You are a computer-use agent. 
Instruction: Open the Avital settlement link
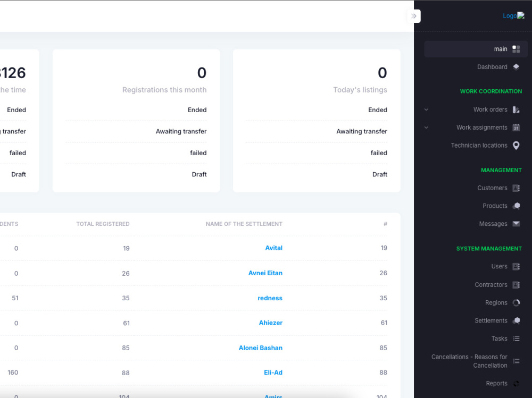pos(274,248)
